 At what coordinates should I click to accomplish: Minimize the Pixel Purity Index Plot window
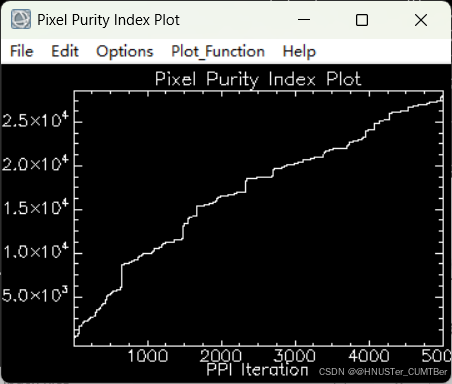(x=304, y=20)
